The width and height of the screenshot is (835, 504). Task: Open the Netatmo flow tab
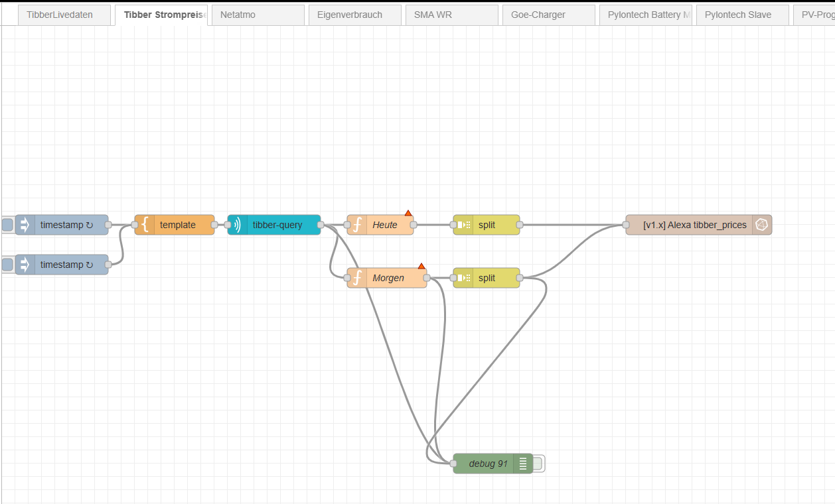tap(258, 15)
